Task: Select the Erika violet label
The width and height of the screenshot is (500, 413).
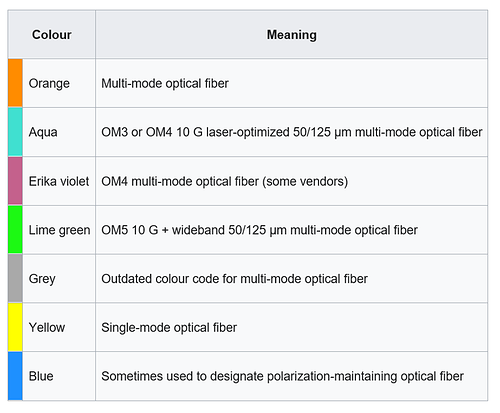Action: (x=59, y=181)
